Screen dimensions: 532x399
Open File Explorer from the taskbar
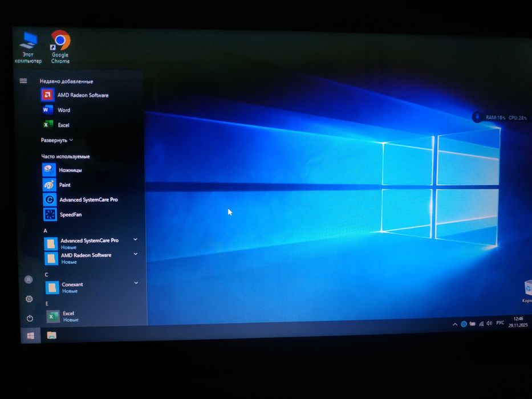click(51, 335)
